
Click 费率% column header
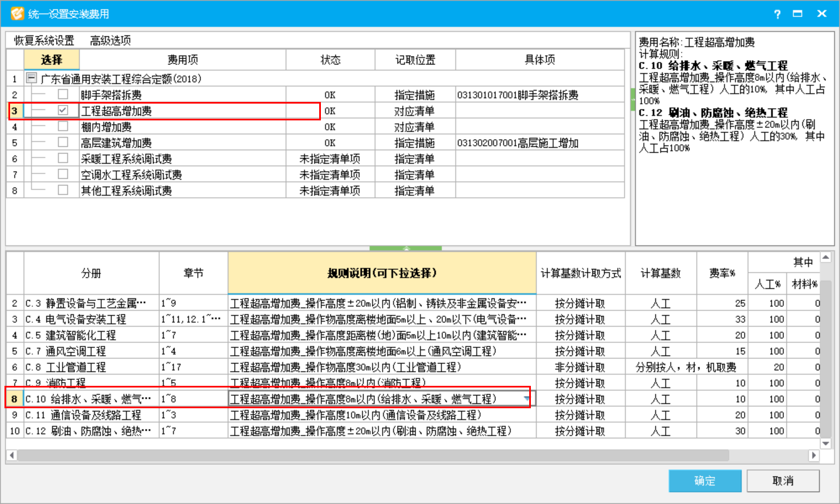click(x=722, y=273)
